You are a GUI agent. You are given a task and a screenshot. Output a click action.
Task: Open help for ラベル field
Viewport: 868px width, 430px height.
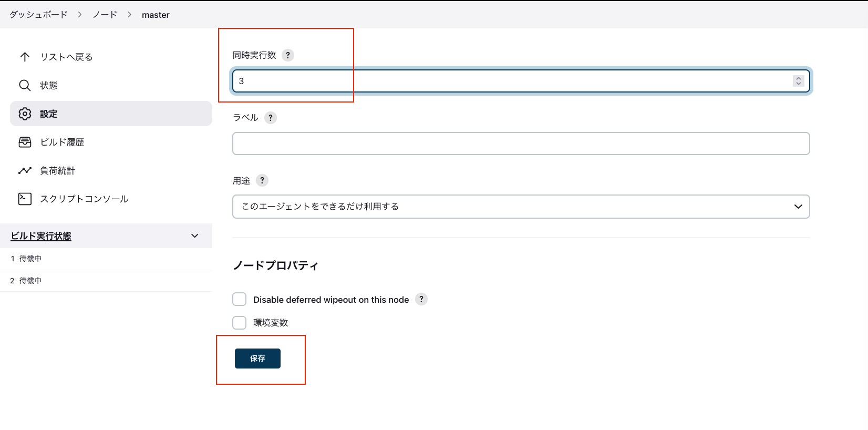pyautogui.click(x=271, y=118)
